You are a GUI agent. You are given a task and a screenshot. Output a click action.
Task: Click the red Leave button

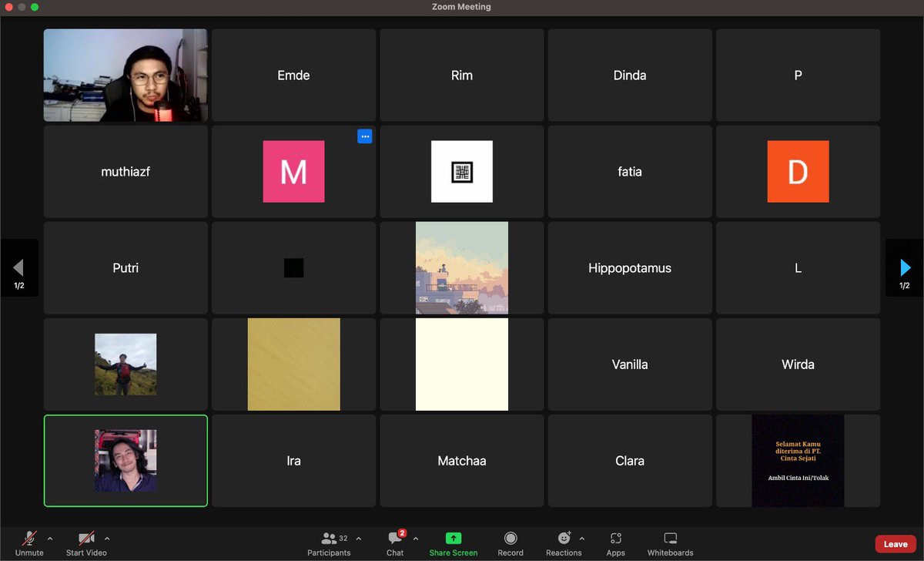896,544
